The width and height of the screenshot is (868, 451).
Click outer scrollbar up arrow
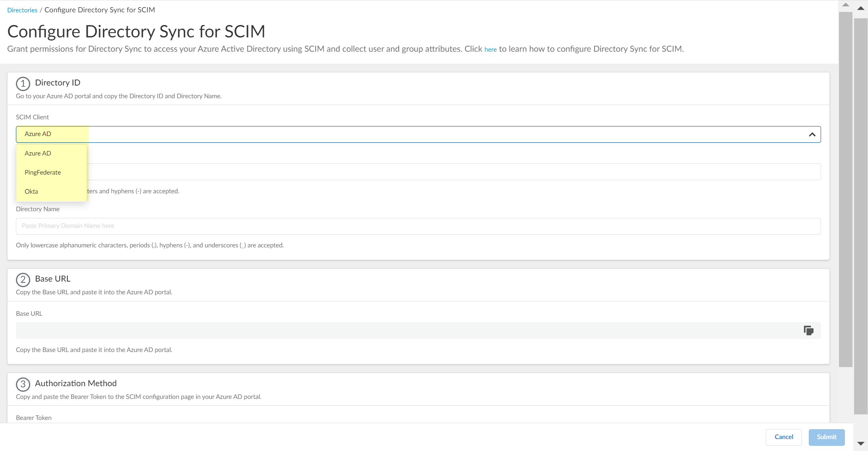click(860, 8)
